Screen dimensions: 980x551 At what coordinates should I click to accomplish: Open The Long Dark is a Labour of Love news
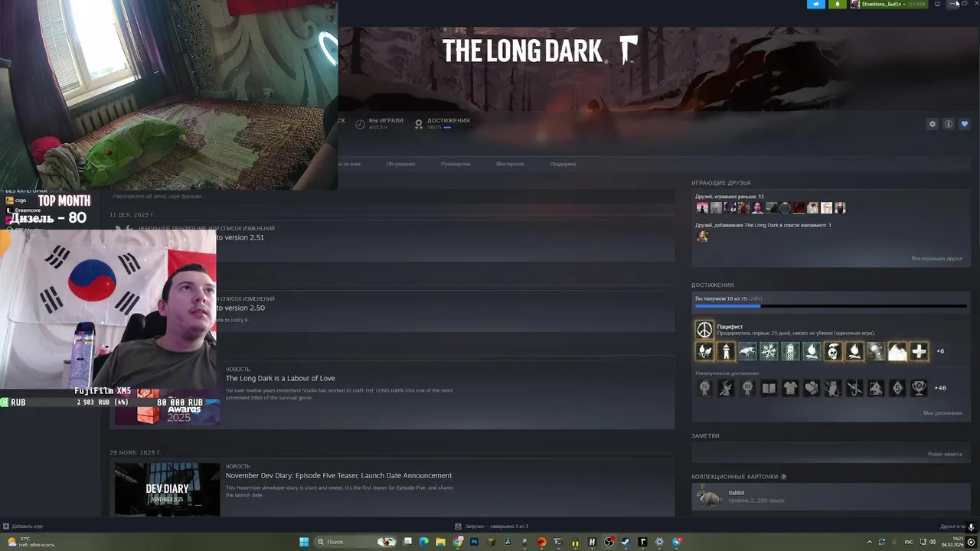coord(280,378)
